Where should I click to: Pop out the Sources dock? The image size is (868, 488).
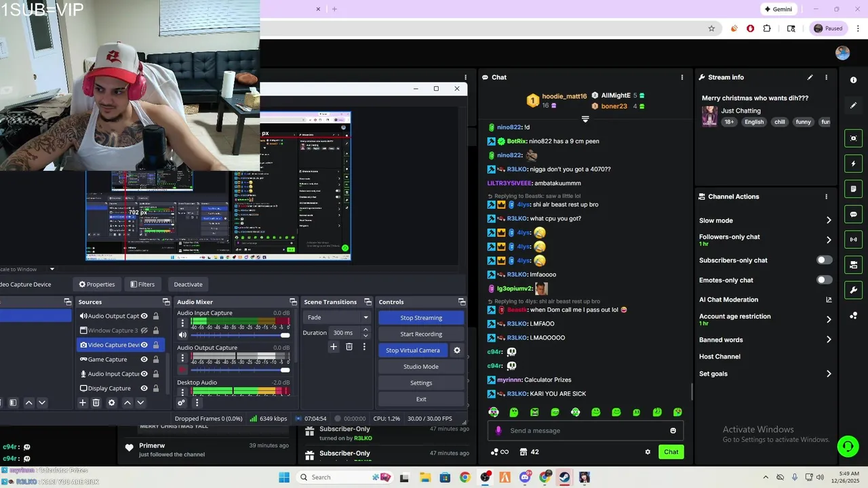166,302
